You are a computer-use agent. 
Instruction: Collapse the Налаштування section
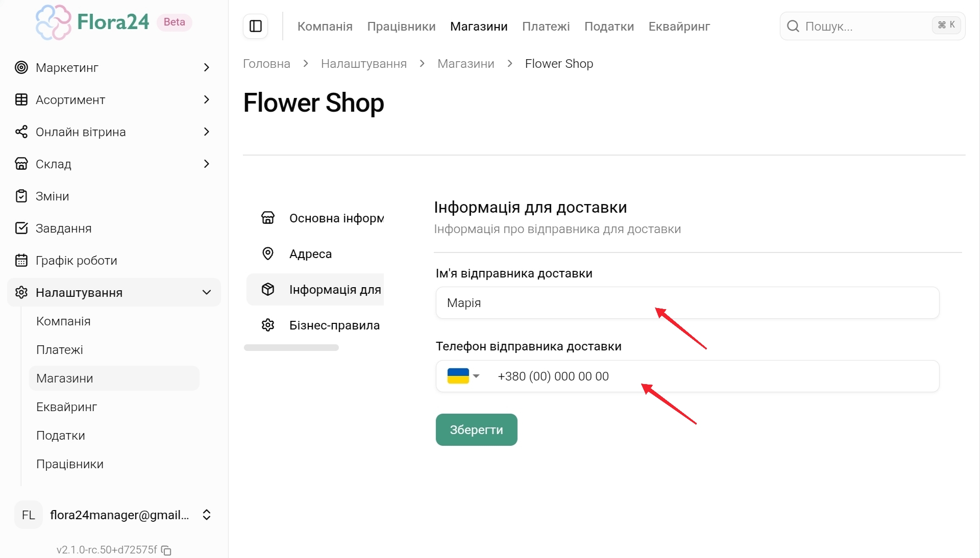point(206,292)
